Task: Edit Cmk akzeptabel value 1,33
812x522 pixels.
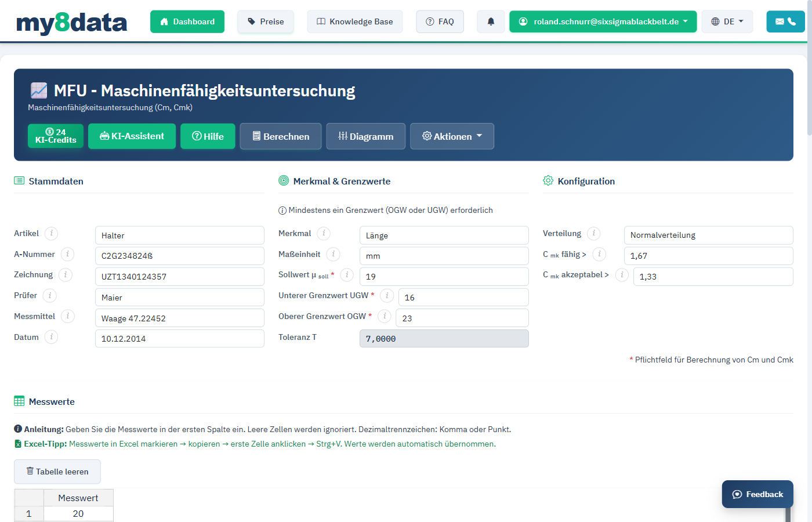Action: click(x=713, y=277)
